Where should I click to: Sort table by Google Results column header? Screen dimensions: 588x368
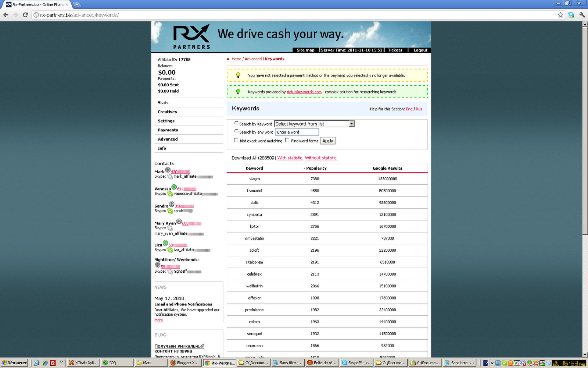[388, 168]
